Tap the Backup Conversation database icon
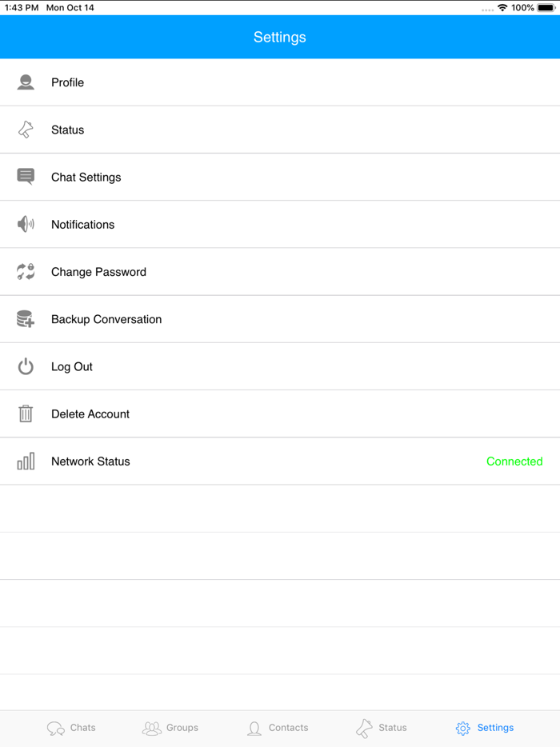 pos(26,319)
